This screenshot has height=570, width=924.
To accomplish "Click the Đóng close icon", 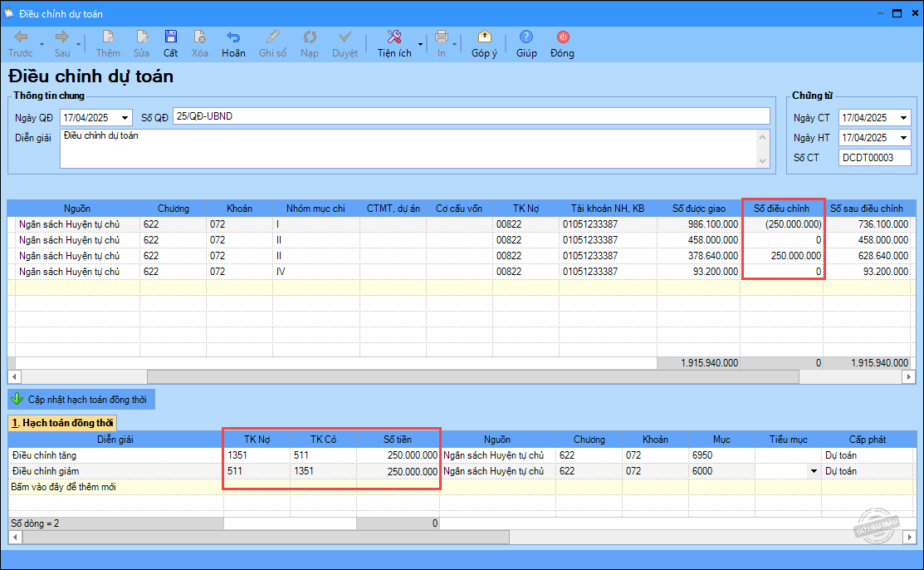I will [562, 37].
